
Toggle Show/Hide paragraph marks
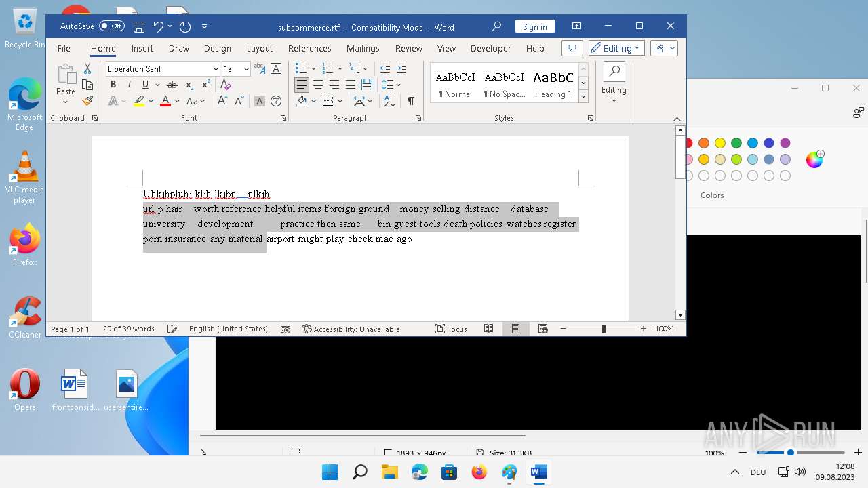point(411,101)
